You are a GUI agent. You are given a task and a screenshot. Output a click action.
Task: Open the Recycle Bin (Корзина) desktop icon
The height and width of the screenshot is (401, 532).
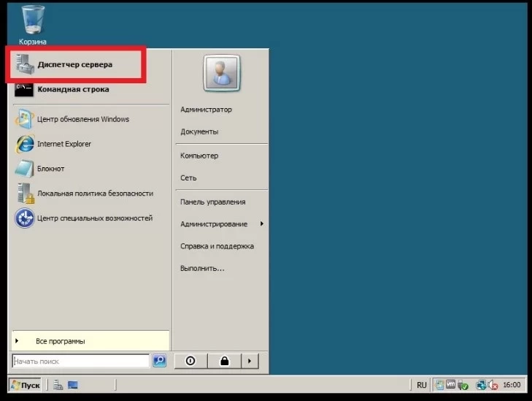tap(33, 25)
